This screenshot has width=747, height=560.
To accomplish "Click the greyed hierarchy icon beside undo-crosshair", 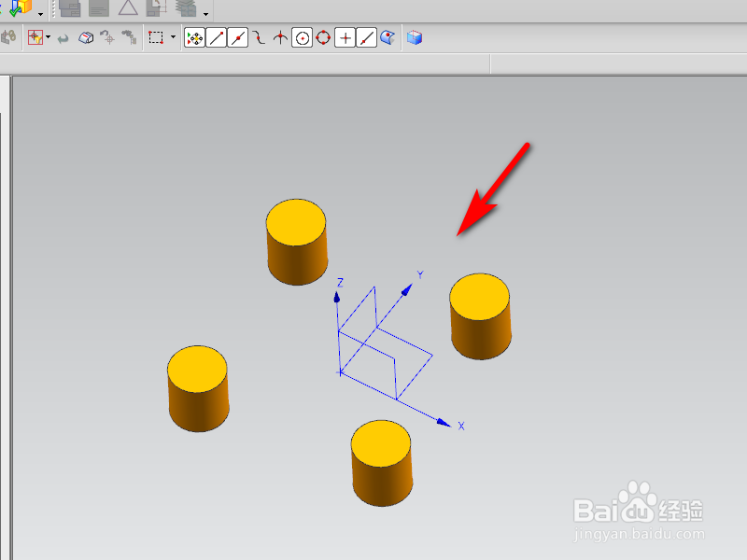I will click(129, 37).
